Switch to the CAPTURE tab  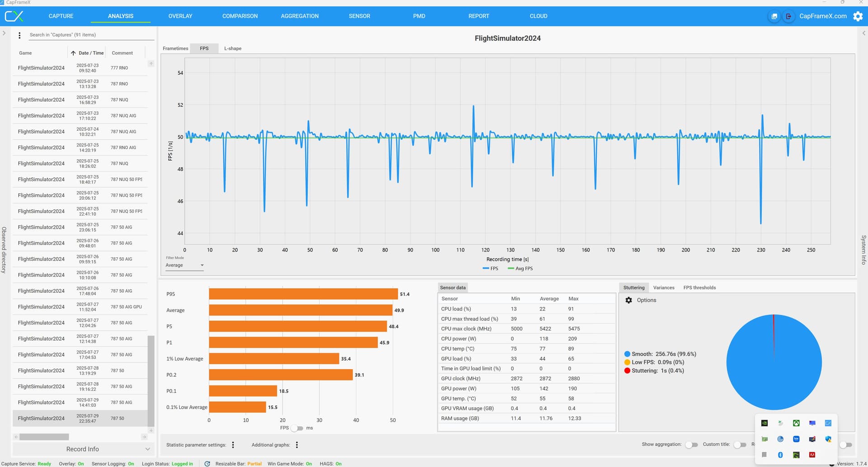point(61,16)
